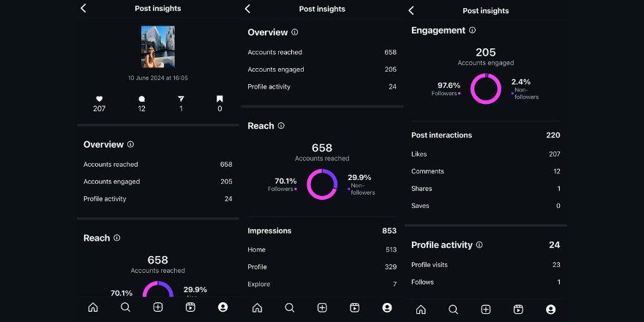644x322 pixels.
Task: Open info icon beside Engagement heading
Action: pyautogui.click(x=472, y=30)
